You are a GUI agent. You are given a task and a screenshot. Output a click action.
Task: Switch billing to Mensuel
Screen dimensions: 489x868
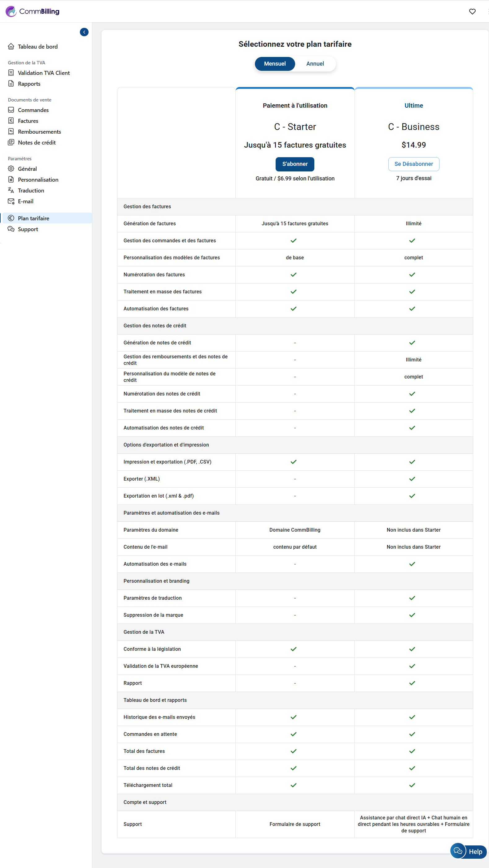coord(274,64)
